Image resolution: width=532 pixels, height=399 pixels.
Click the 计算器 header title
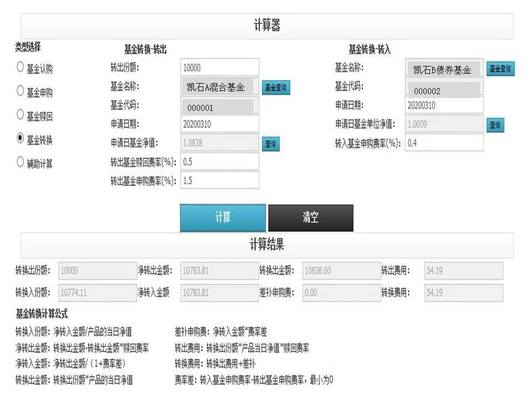click(x=267, y=25)
